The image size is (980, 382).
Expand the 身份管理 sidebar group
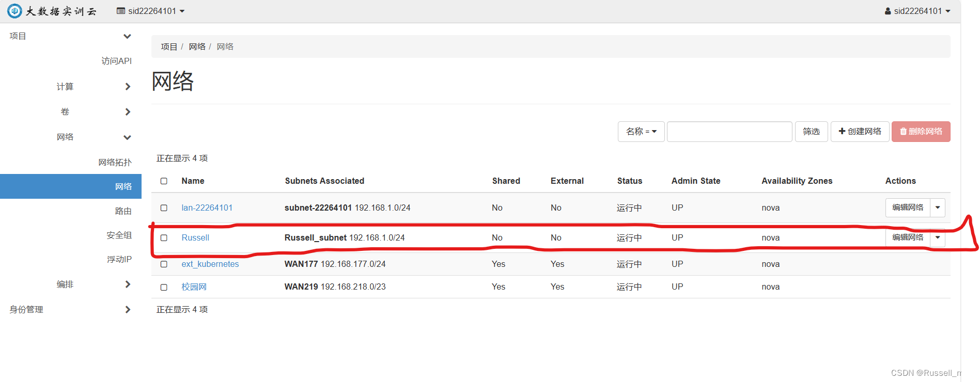[71, 310]
